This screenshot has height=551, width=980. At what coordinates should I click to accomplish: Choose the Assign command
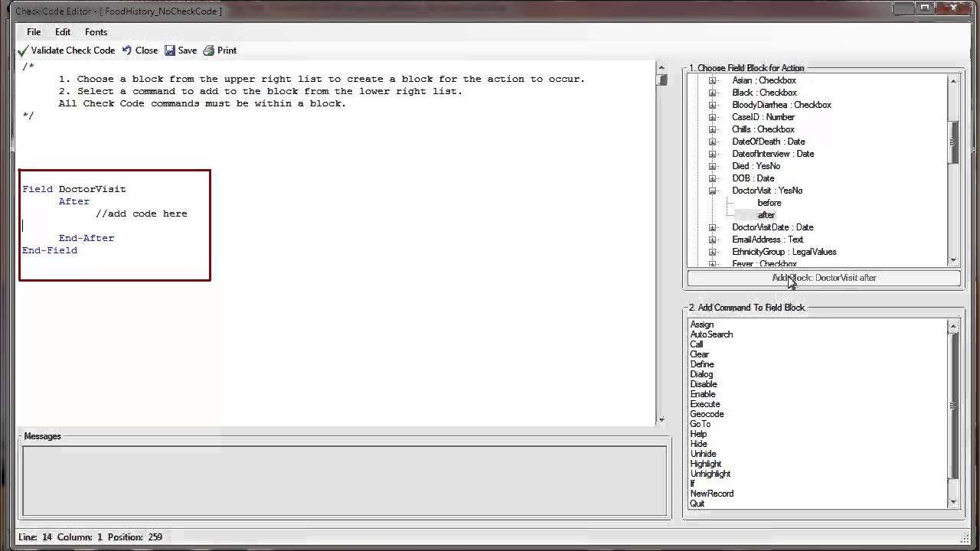pos(702,324)
